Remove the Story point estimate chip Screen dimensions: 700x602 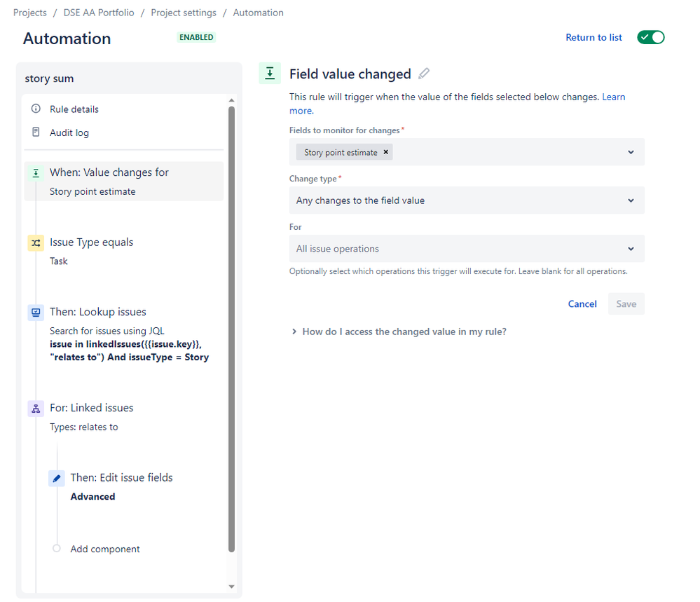point(386,152)
